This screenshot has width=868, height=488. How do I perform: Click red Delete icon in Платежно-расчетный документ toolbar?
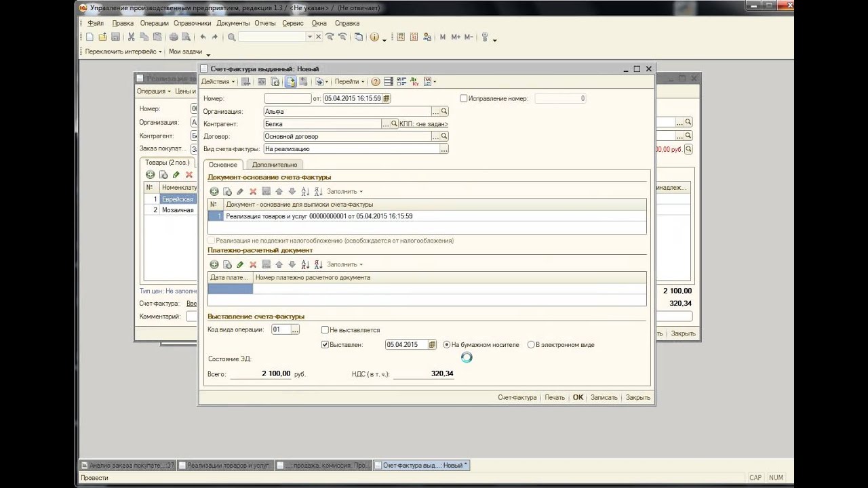(253, 265)
